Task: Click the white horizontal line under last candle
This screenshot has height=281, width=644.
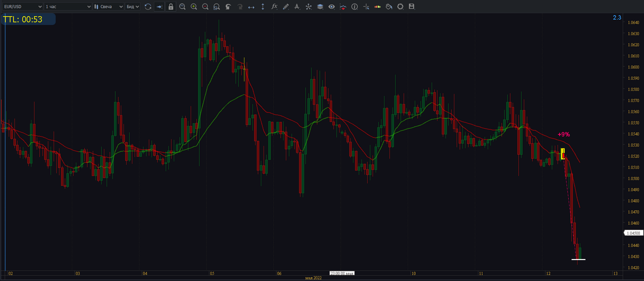Action: [579, 259]
